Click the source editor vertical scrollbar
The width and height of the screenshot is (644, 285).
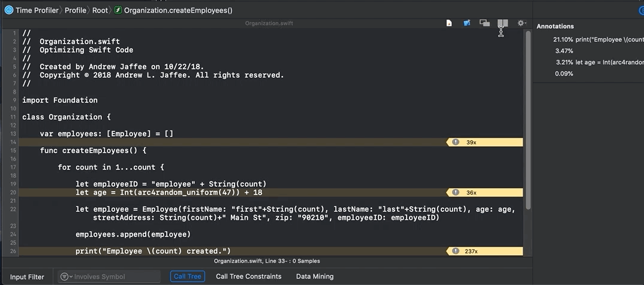pos(528,120)
